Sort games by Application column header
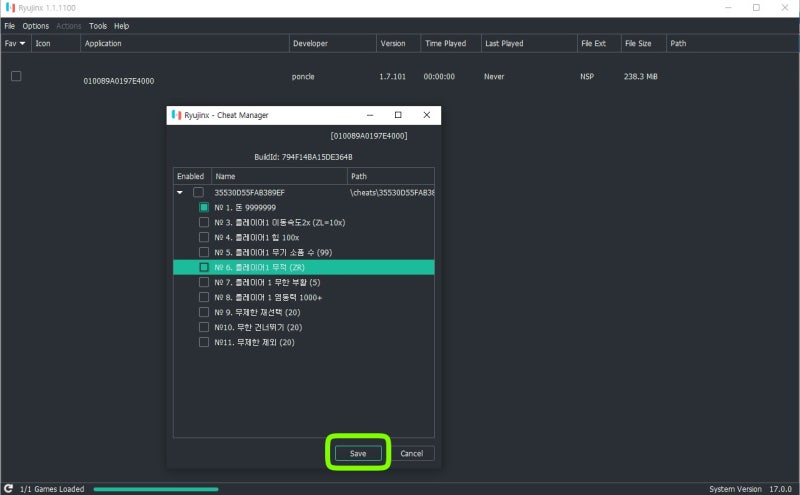This screenshot has height=495, width=800. point(185,43)
